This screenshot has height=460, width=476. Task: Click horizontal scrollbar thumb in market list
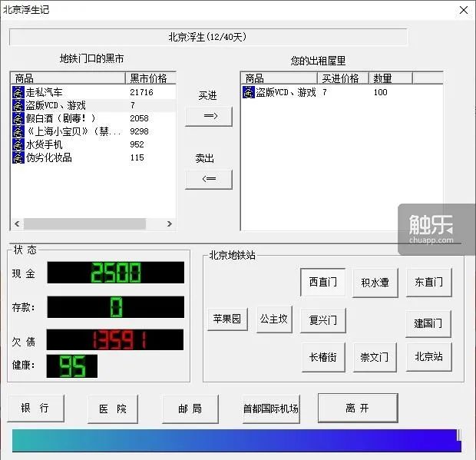pyautogui.click(x=84, y=223)
